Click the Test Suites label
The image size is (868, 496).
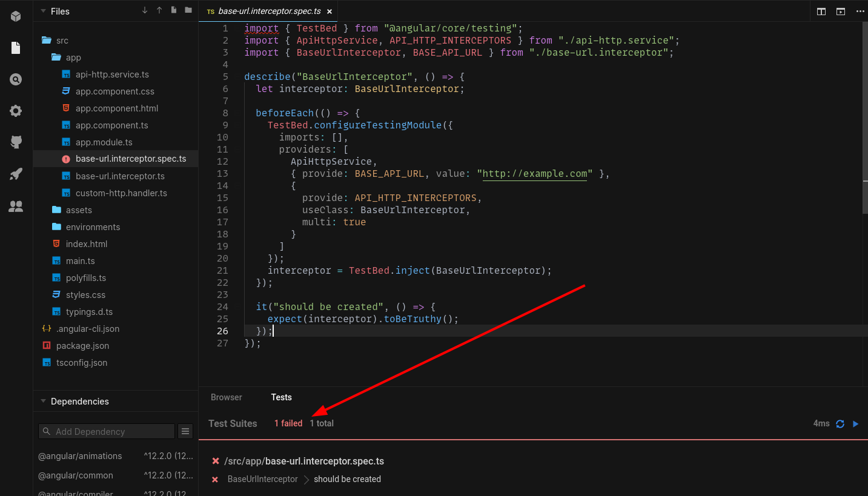tap(233, 423)
